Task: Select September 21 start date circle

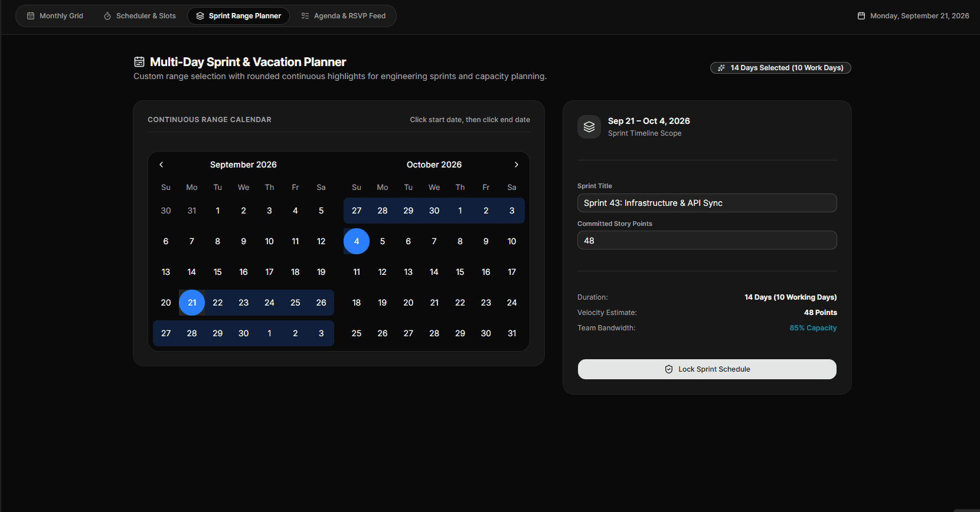Action: pos(192,303)
